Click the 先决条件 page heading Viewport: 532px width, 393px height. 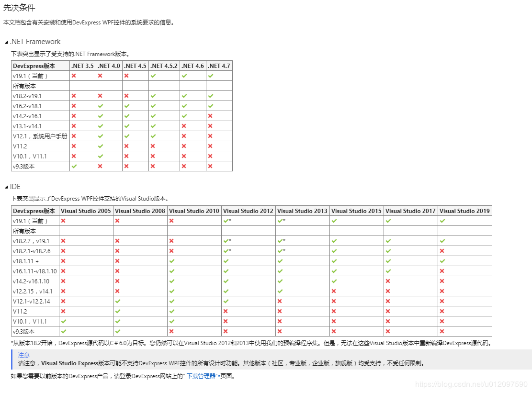point(19,8)
